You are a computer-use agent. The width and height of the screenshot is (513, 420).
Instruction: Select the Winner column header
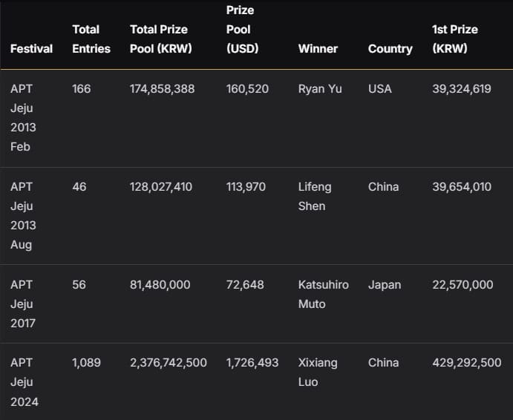(318, 49)
